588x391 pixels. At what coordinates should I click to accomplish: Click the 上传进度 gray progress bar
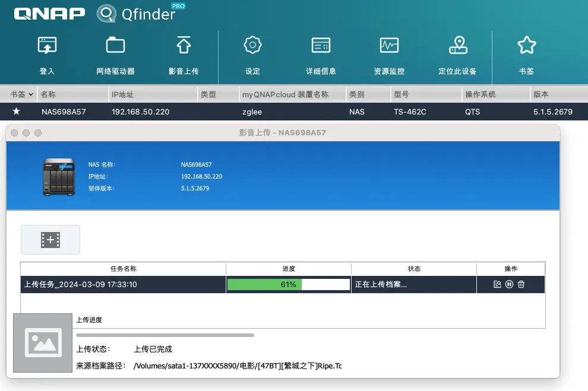coord(165,335)
